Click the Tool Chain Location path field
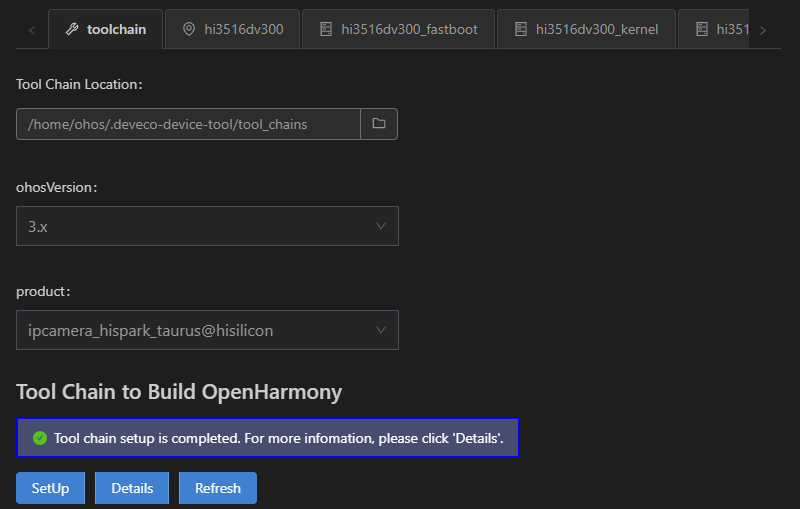 188,124
